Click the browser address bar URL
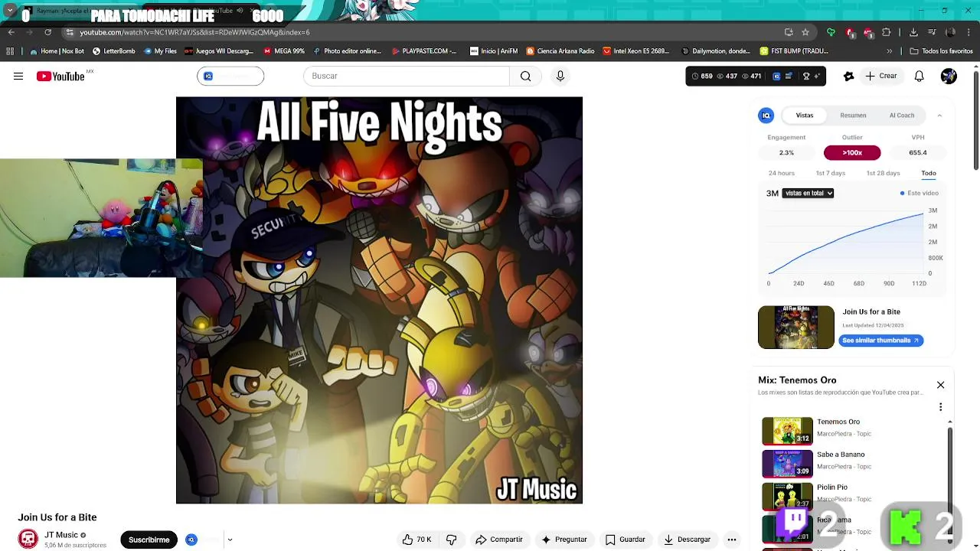The width and height of the screenshot is (980, 551). click(194, 32)
